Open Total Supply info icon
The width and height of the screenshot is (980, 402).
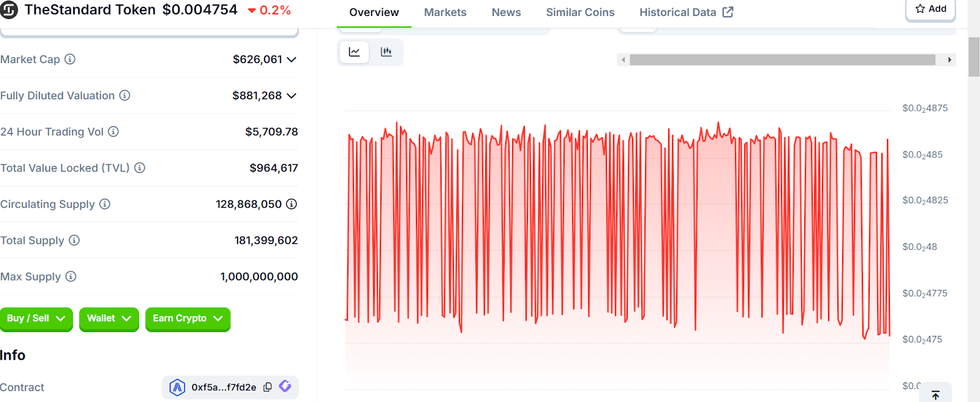[74, 240]
